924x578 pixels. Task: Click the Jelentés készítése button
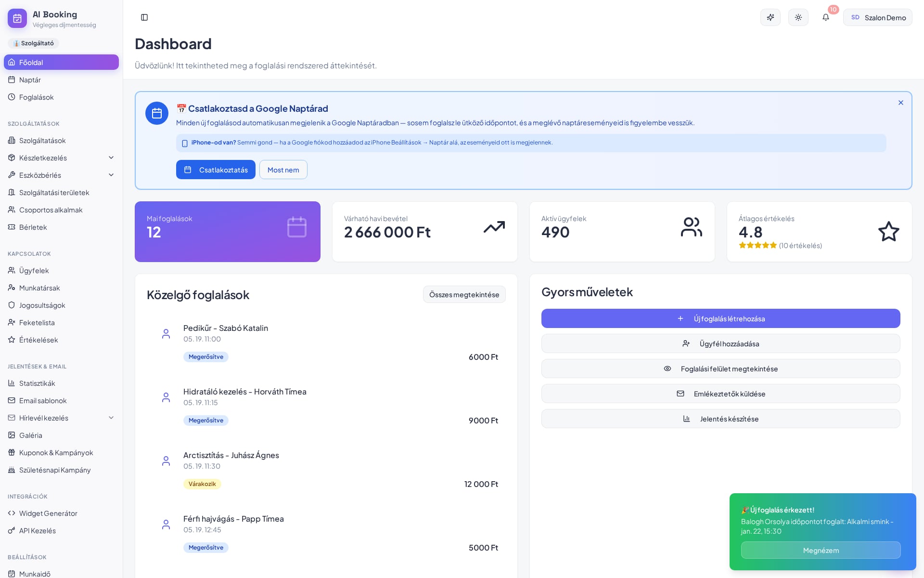(721, 419)
